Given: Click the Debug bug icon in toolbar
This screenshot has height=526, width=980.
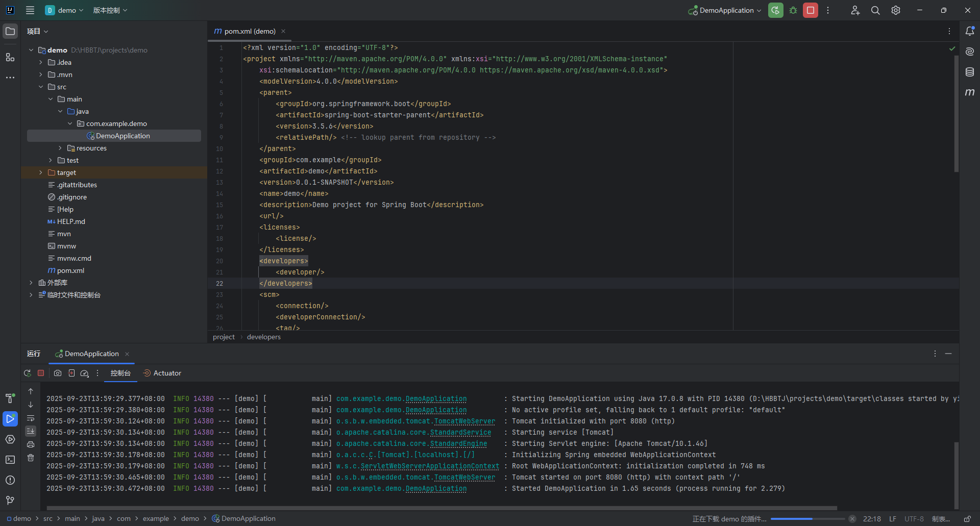Looking at the screenshot, I should point(793,10).
